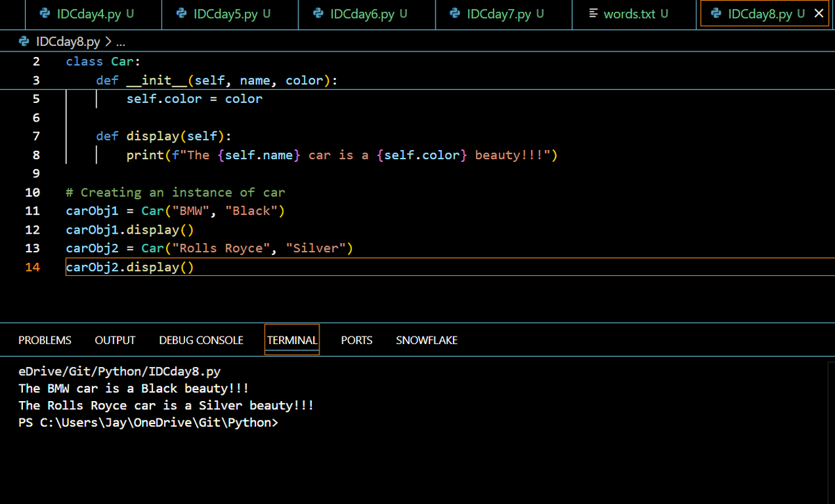Select the PORTS panel tab

click(356, 340)
